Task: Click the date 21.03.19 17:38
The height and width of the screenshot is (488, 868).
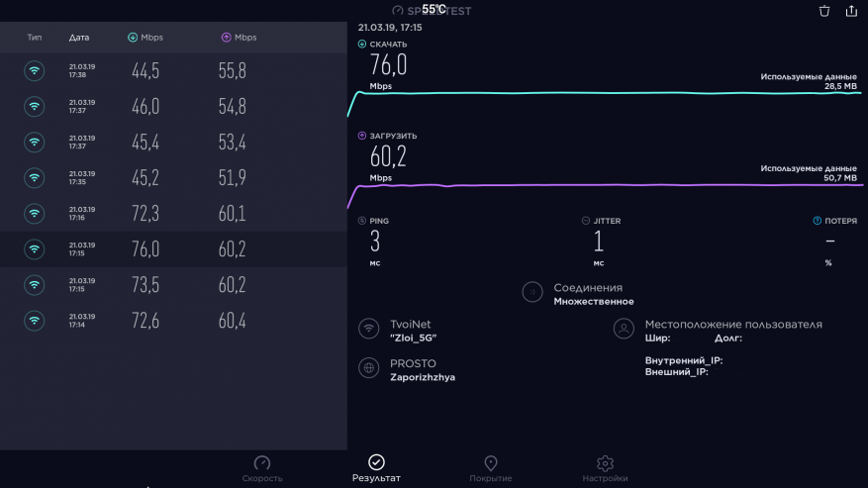Action: pos(82,71)
